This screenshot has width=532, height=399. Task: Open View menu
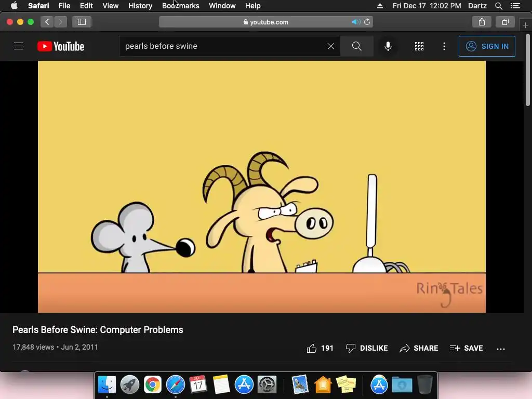(x=111, y=6)
